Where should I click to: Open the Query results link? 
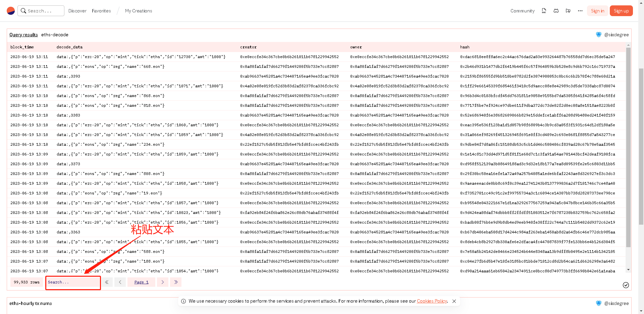(23, 35)
